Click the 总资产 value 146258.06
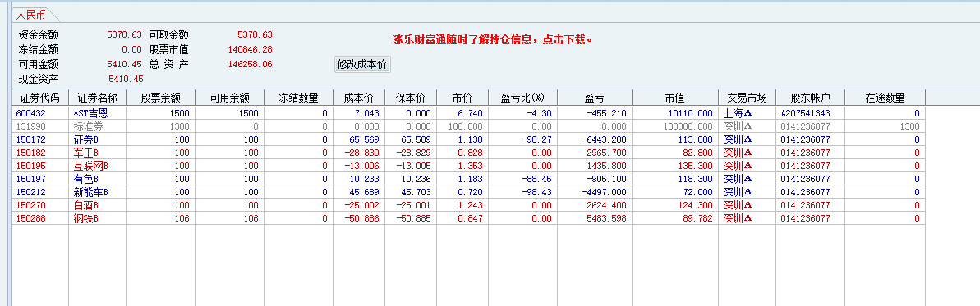The width and height of the screenshot is (980, 306). 250,64
